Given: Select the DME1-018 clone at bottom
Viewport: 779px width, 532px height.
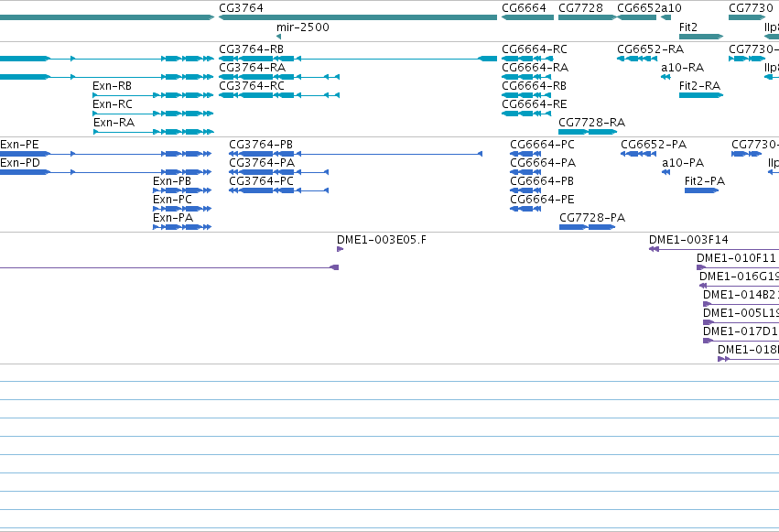Looking at the screenshot, I should coord(748,360).
